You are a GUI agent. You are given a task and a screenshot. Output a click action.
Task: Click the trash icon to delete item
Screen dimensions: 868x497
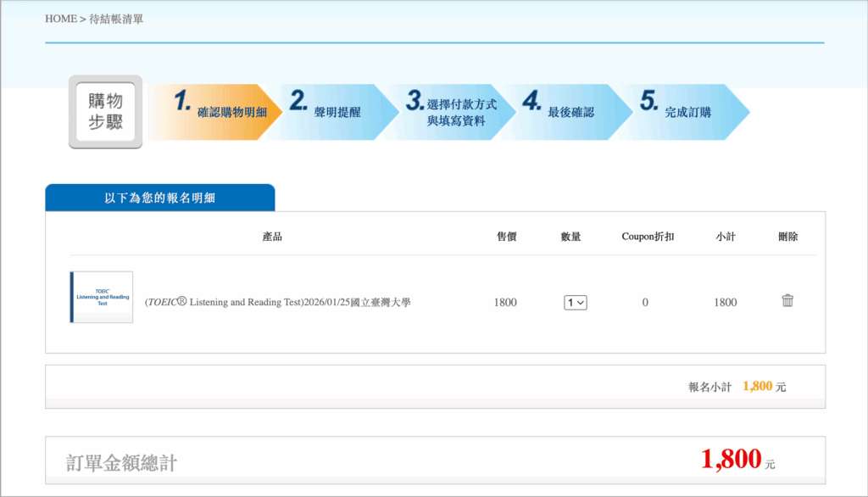(787, 300)
